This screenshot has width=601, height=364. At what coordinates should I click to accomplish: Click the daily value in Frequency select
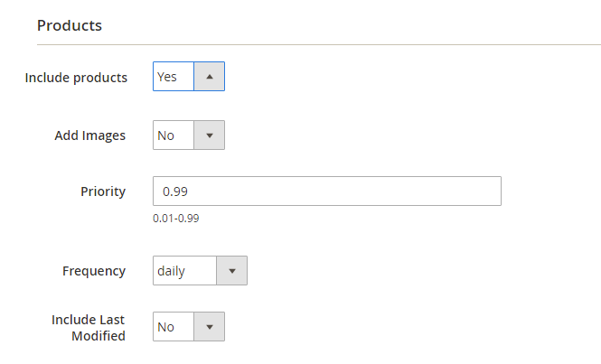click(172, 270)
